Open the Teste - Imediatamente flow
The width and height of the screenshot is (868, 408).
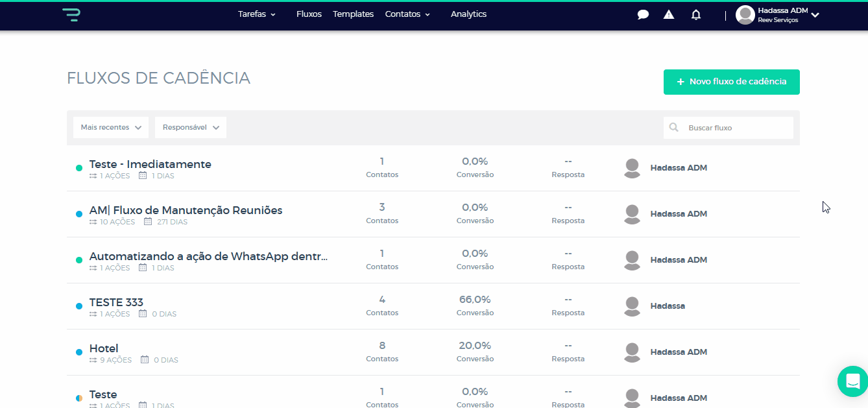(151, 164)
